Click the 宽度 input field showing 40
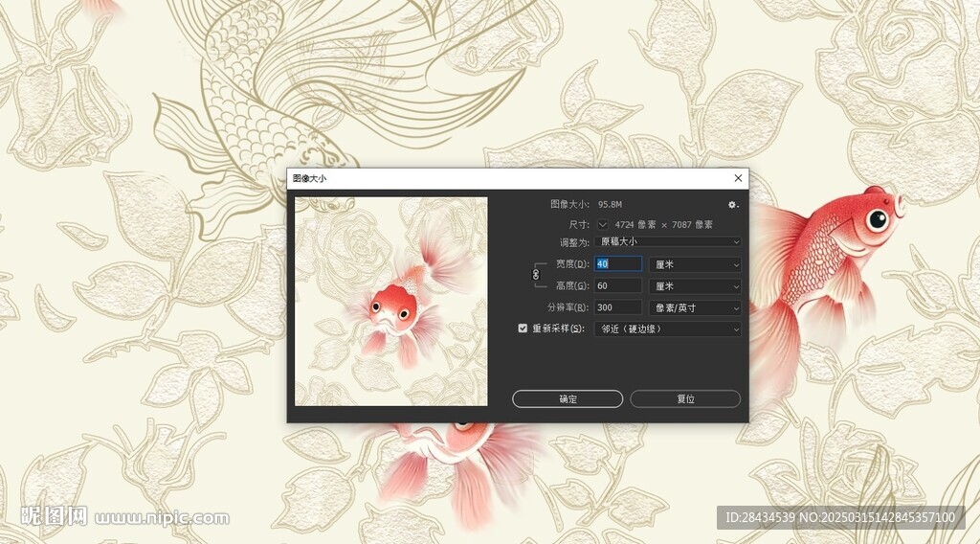 click(x=618, y=264)
